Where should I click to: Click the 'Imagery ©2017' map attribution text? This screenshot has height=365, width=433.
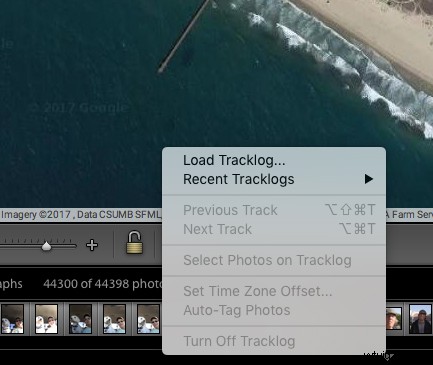(x=36, y=214)
